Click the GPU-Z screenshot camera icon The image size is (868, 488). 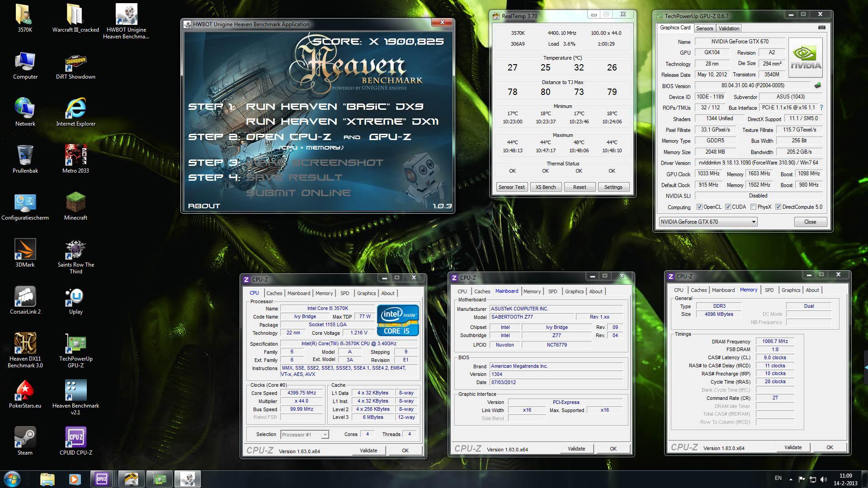pos(822,28)
